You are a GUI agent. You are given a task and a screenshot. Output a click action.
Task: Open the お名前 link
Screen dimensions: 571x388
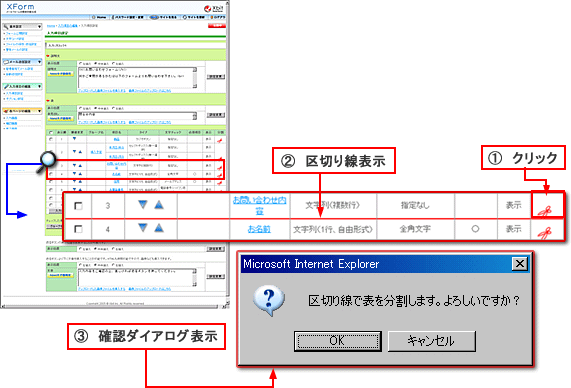(x=259, y=229)
